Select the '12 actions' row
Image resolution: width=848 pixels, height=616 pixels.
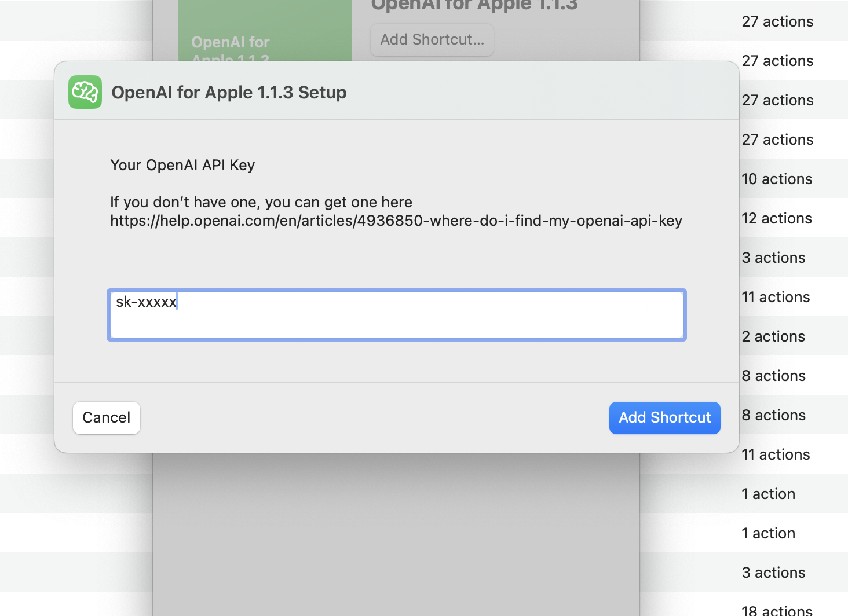777,218
